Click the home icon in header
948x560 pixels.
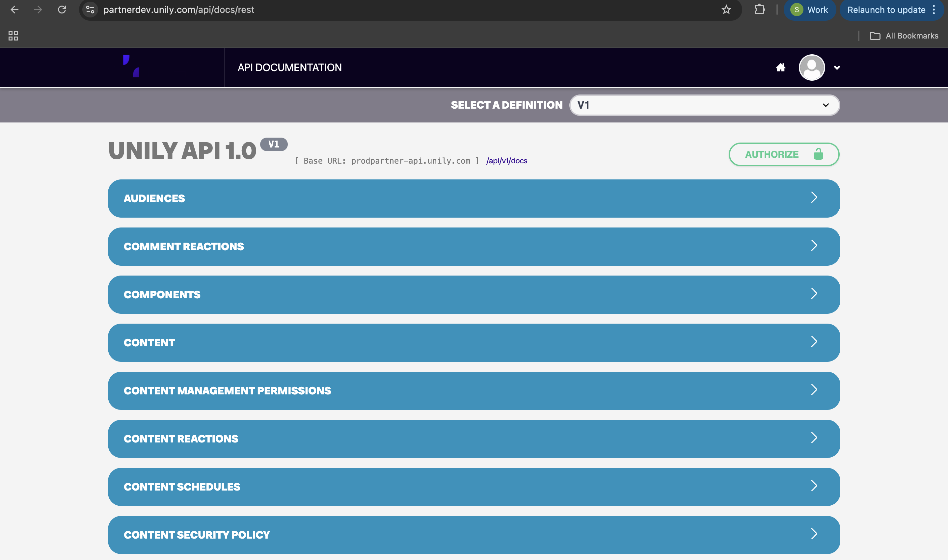pyautogui.click(x=780, y=67)
